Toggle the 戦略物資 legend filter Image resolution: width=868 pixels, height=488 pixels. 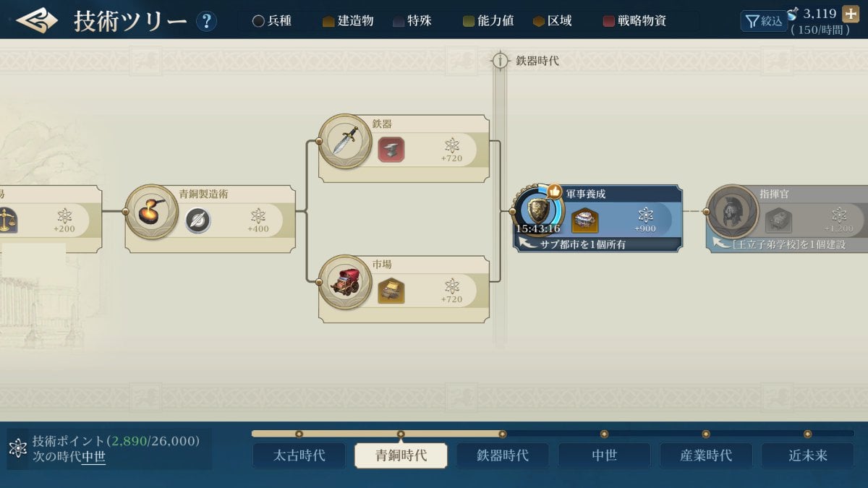635,21
